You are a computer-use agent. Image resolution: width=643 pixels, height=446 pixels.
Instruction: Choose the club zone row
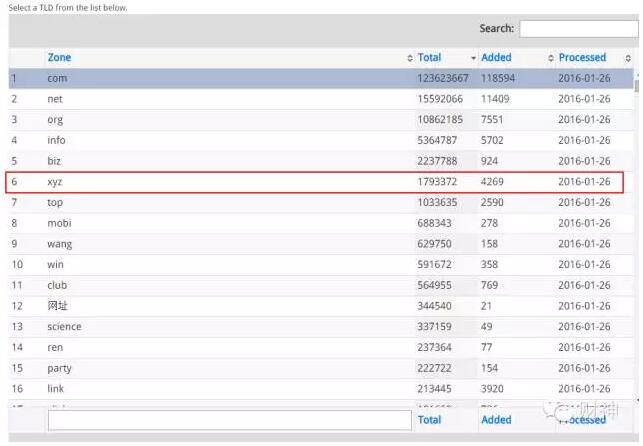(x=57, y=286)
